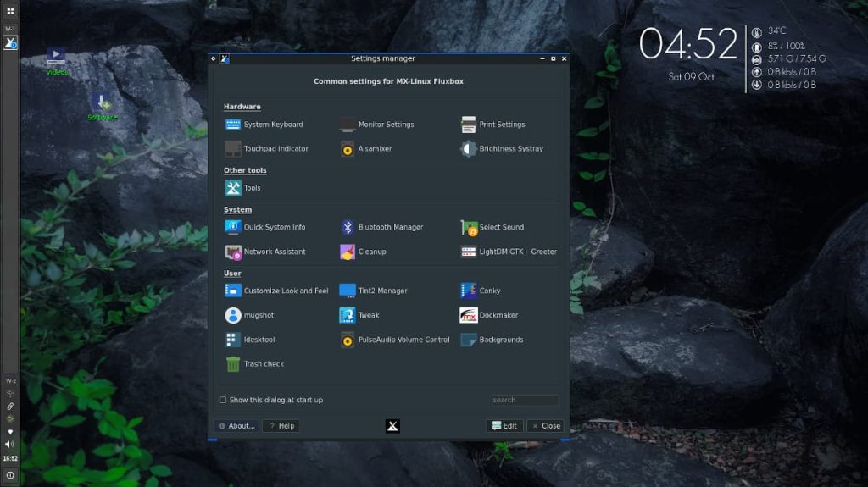Open the applications grid menu in the panel

pos(10,11)
